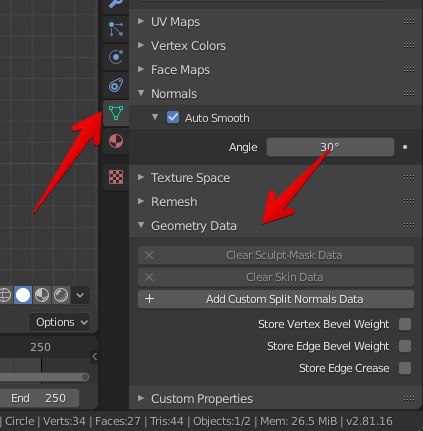Click the 'Circle' object name in status bar
423x431 pixels.
tap(20, 421)
